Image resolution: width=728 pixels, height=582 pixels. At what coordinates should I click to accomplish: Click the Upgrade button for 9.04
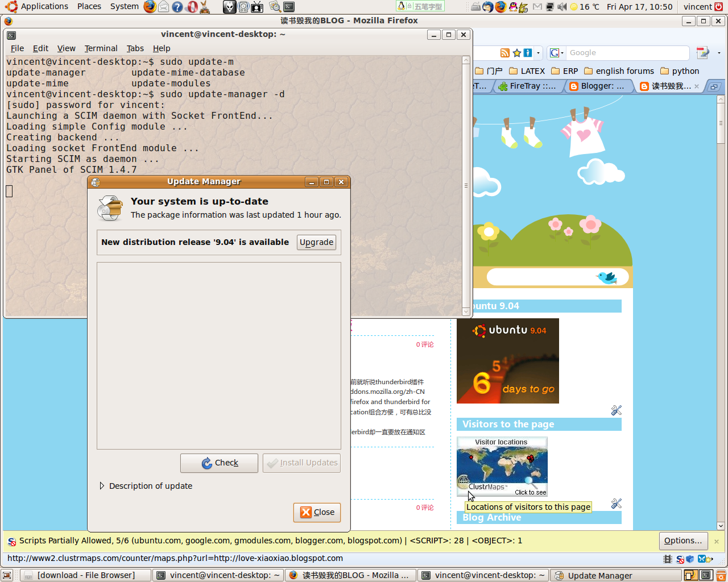(317, 242)
